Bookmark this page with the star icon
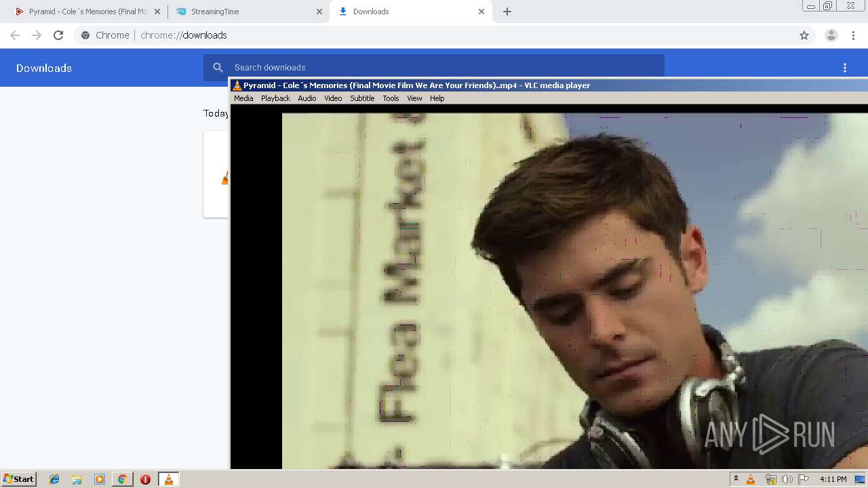This screenshot has height=488, width=868. (x=804, y=35)
